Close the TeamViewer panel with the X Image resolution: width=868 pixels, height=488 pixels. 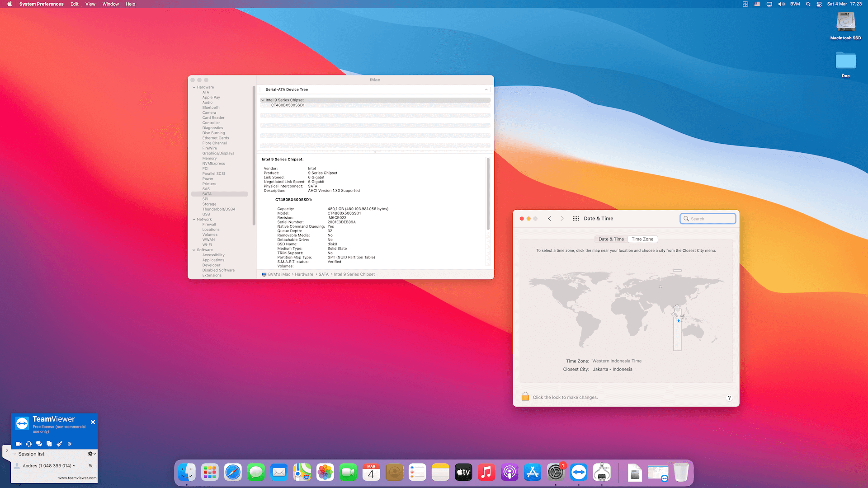[x=93, y=422]
